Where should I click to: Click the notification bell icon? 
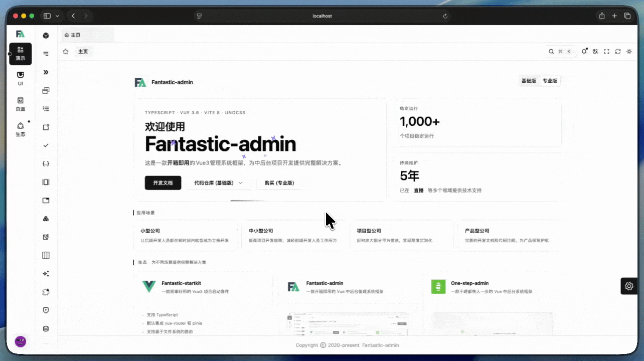[584, 52]
